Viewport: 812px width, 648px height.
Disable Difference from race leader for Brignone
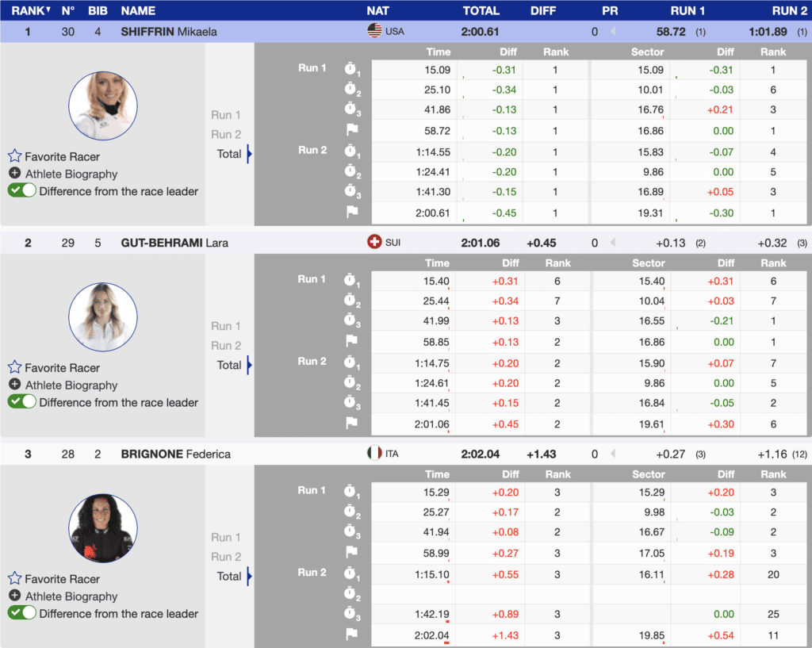22,613
